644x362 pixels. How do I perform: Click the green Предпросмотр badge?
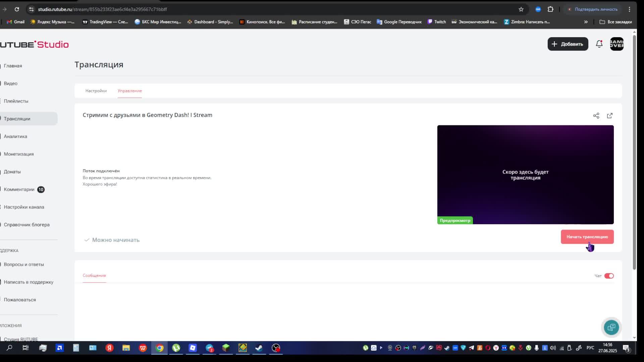[455, 220]
